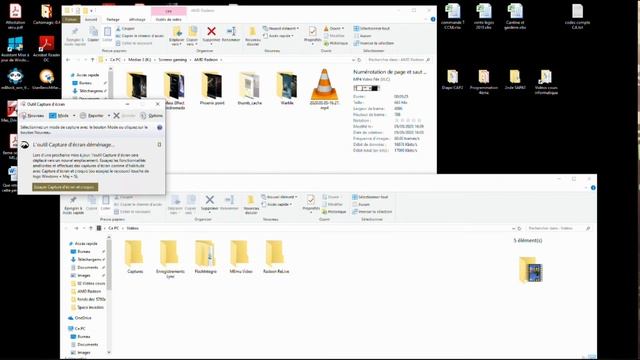Click blue help icon in Snipping Tool
This screenshot has width=640, height=360.
[x=160, y=128]
